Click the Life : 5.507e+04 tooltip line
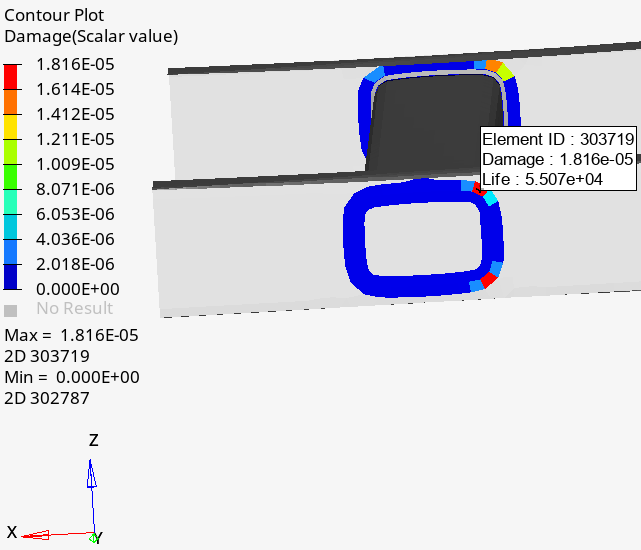The height and width of the screenshot is (550, 641). [542, 180]
